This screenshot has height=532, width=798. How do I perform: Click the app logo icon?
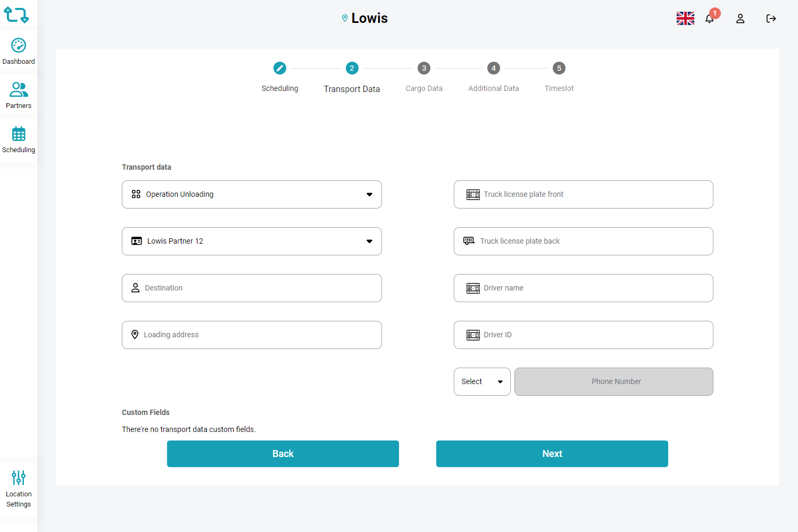coord(16,15)
